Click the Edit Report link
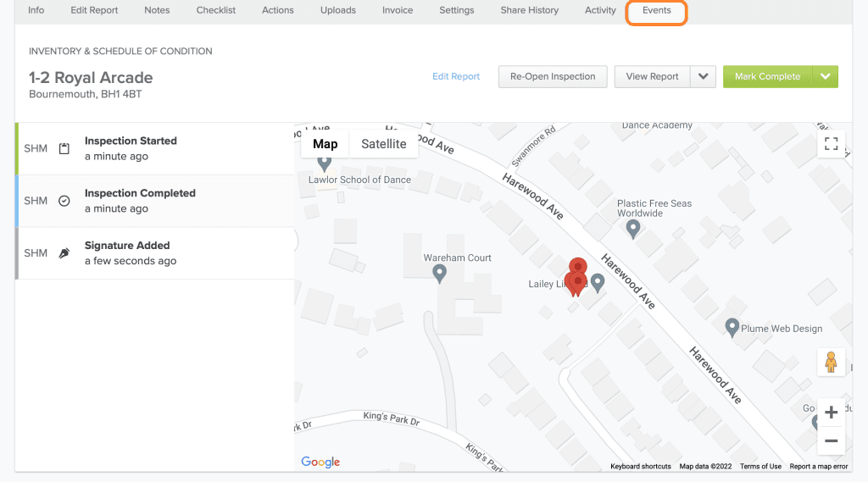The image size is (868, 482). [455, 76]
